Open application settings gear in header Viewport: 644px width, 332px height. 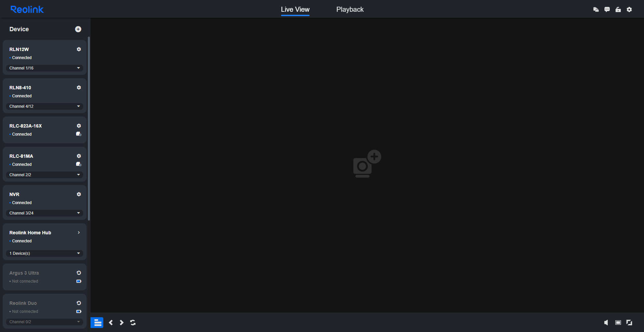pyautogui.click(x=629, y=9)
